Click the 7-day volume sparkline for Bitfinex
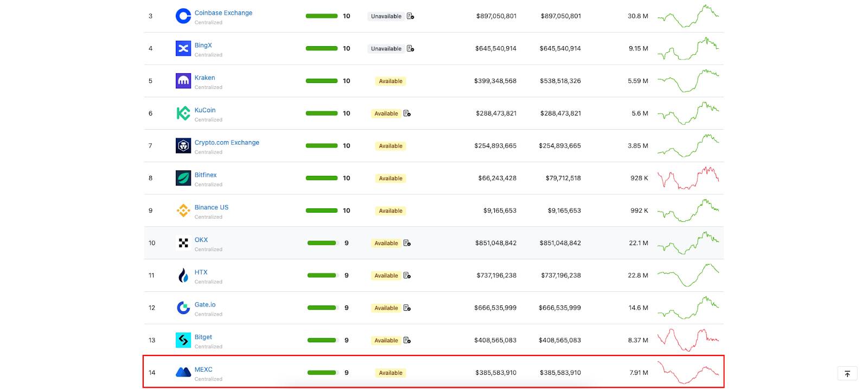868x389 pixels. pos(688,178)
